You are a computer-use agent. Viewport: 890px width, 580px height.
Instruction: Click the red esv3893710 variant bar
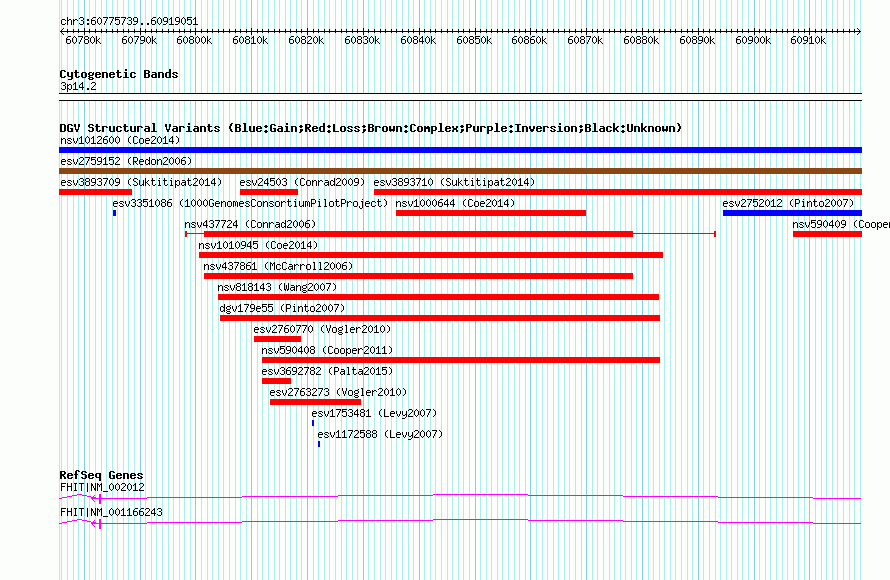[618, 192]
